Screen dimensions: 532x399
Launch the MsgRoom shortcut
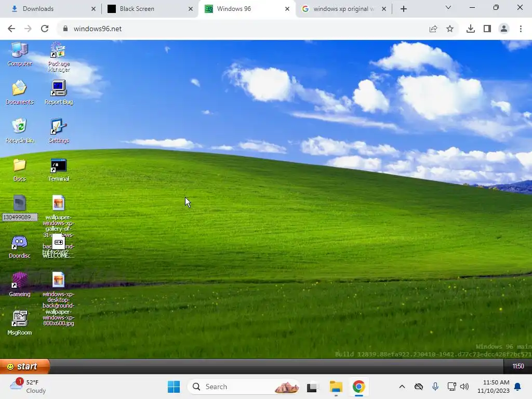pos(20,323)
